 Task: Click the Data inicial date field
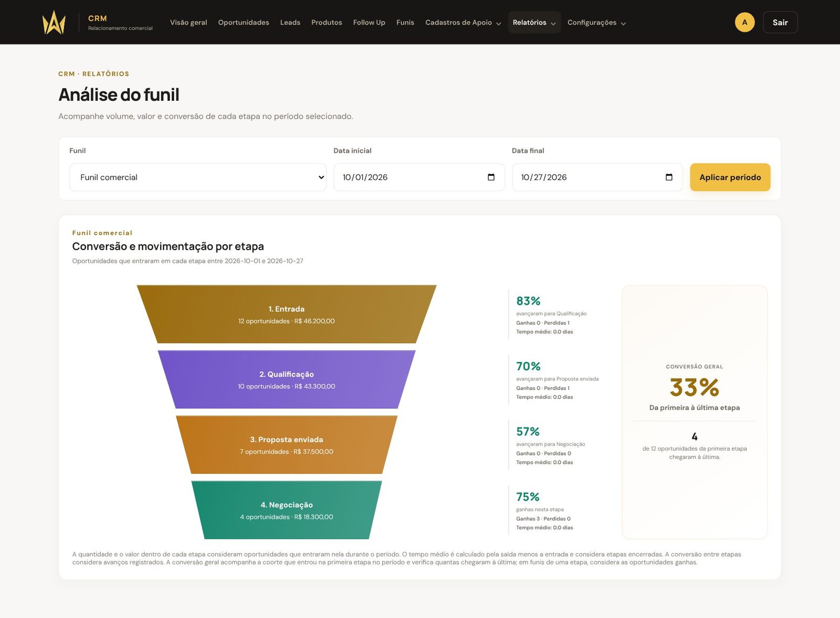419,177
